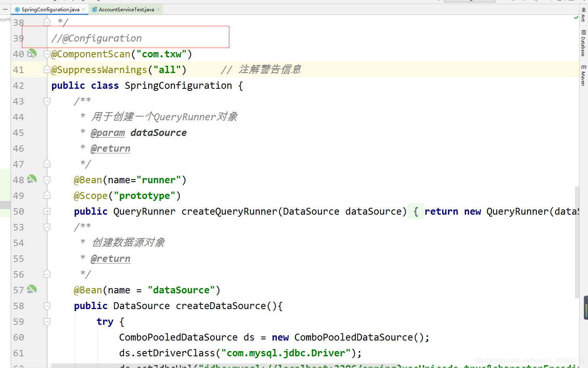Click the @return tag on line 46
The width and height of the screenshot is (588, 368).
[111, 148]
